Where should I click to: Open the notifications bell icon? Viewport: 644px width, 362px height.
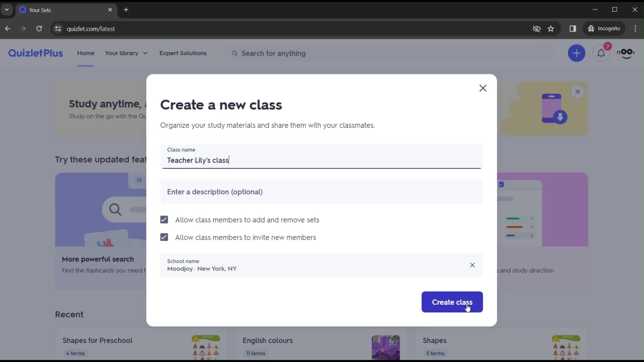tap(601, 53)
